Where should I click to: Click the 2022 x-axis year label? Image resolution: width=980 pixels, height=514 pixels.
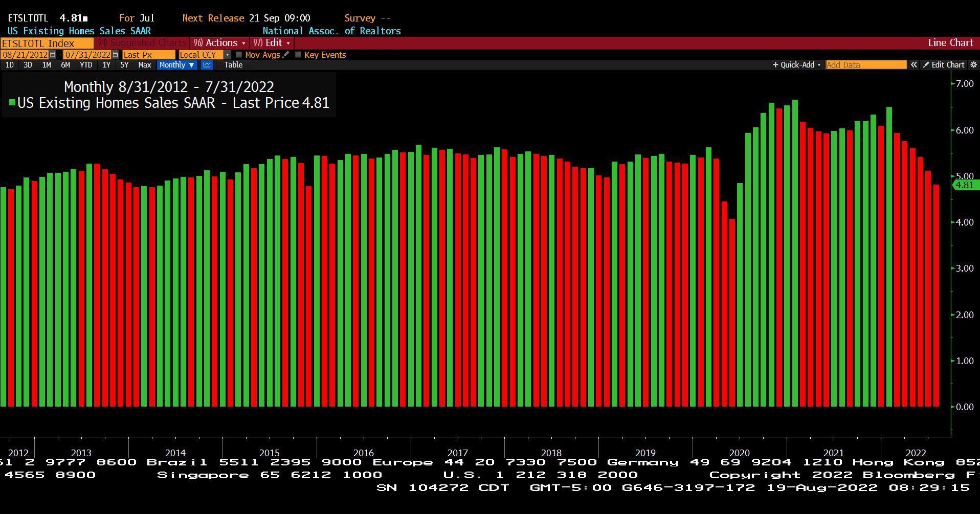[916, 453]
